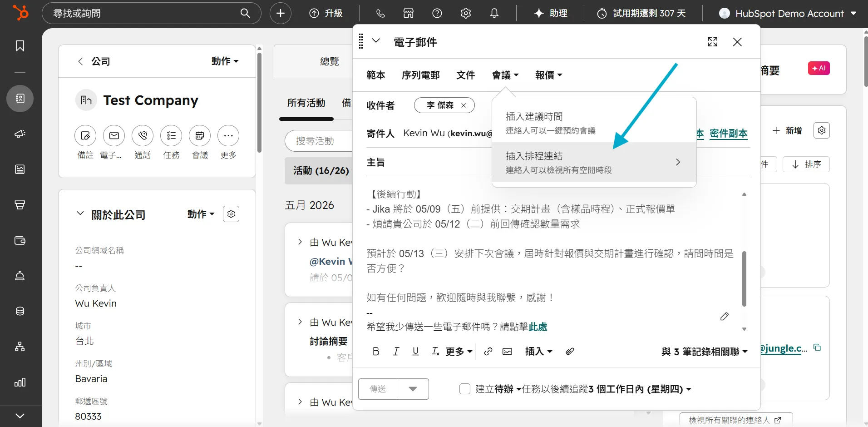Open bookmarks in left sidebar
Viewport: 868px width, 427px height.
[x=20, y=46]
